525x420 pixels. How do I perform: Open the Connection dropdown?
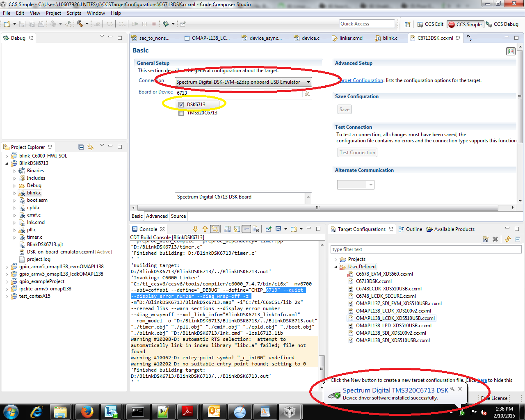pyautogui.click(x=243, y=82)
